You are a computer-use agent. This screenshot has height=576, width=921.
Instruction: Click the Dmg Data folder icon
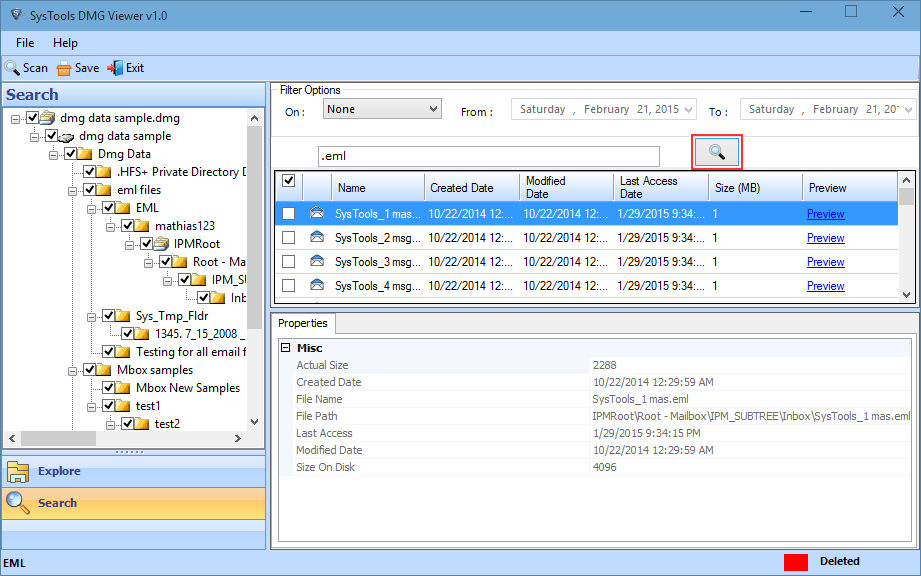point(85,154)
